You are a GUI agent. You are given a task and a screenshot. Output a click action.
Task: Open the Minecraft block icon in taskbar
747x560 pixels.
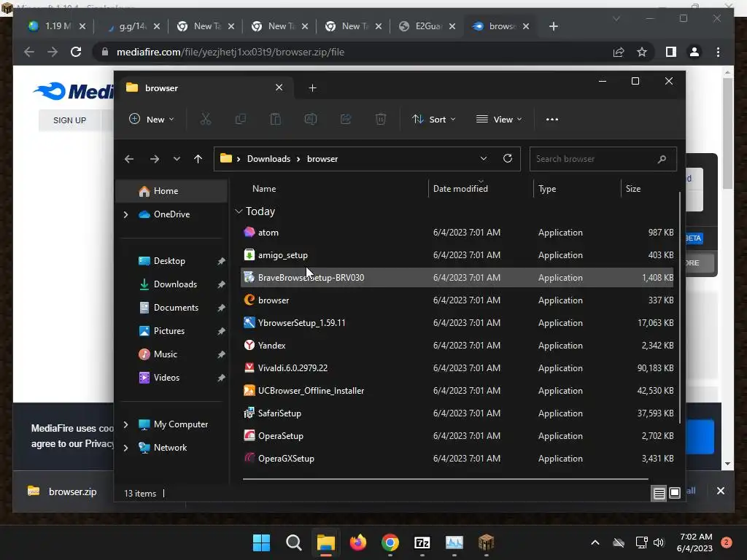(x=486, y=542)
